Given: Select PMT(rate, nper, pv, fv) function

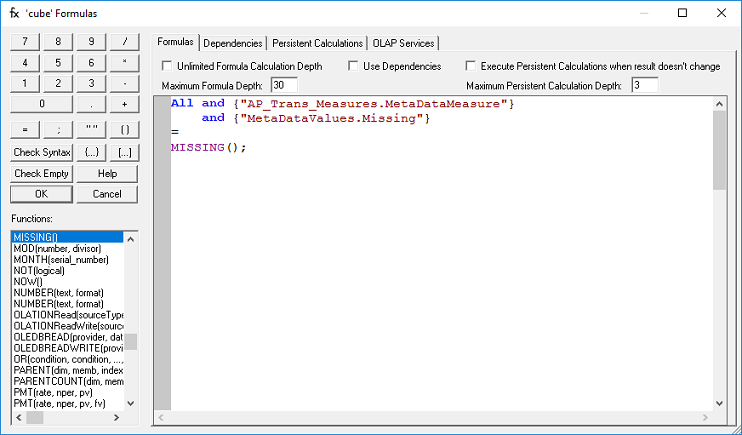Looking at the screenshot, I should pyautogui.click(x=68, y=404).
